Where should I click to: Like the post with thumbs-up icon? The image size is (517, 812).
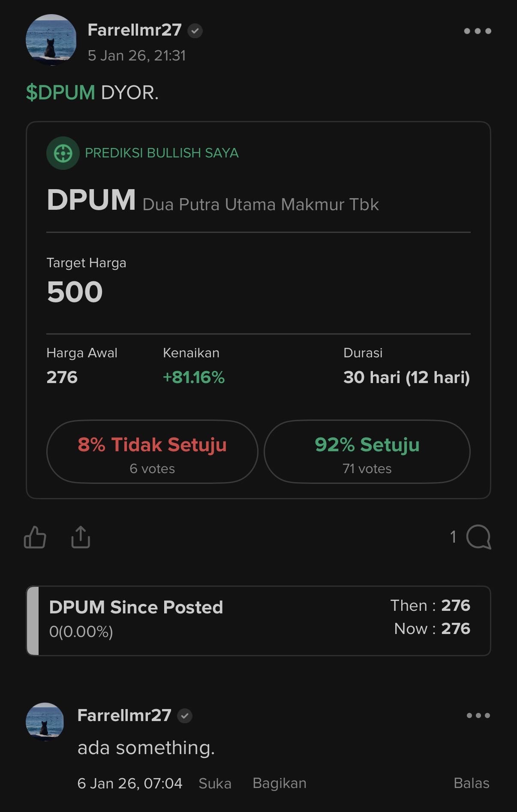point(35,537)
